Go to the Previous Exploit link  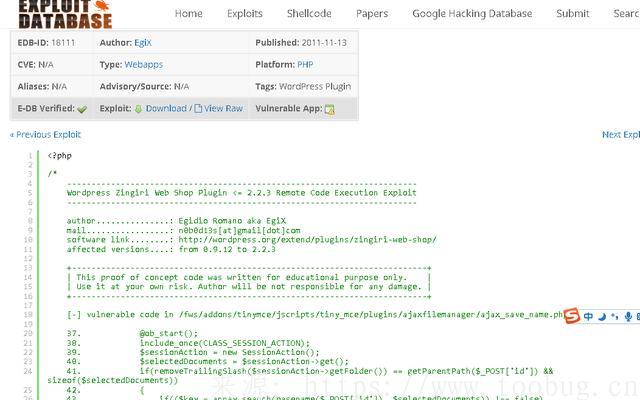pyautogui.click(x=45, y=134)
